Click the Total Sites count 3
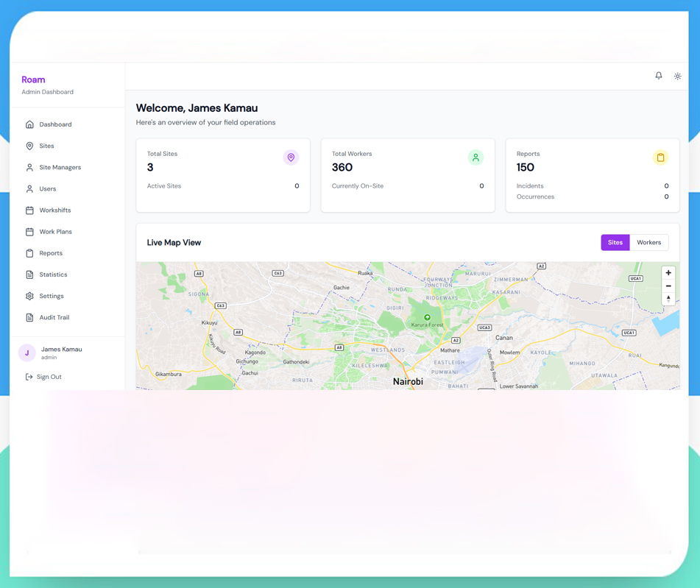700x588 pixels. (150, 167)
